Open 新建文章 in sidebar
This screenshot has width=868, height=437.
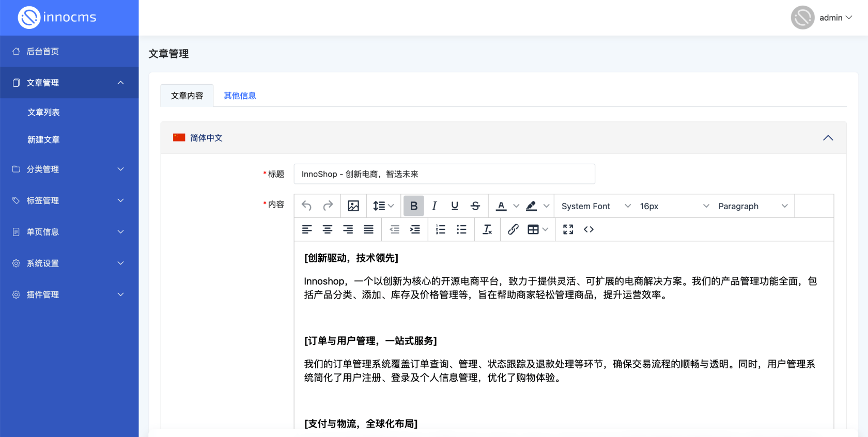[x=43, y=139]
